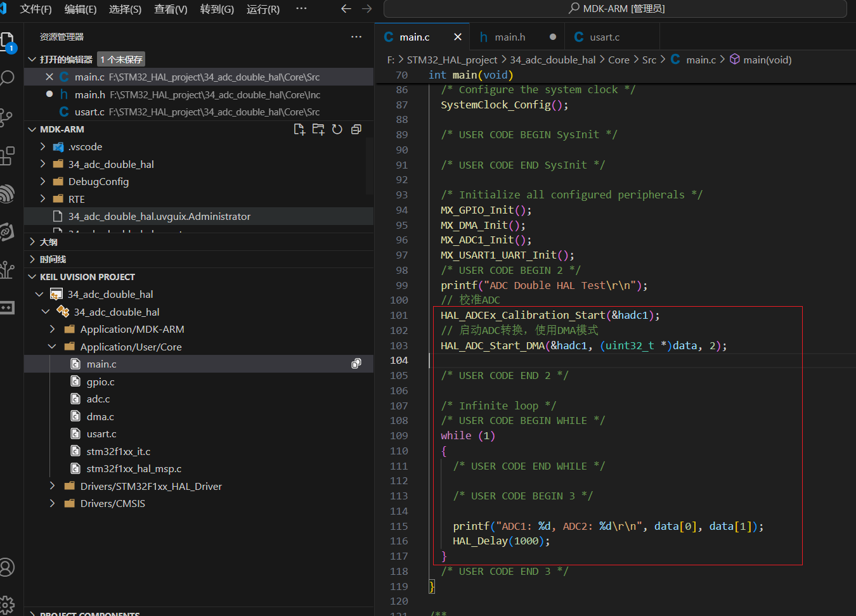Screen dimensions: 856x616
Task: Click the copy icon beside main.c in Keil project
Action: (356, 364)
